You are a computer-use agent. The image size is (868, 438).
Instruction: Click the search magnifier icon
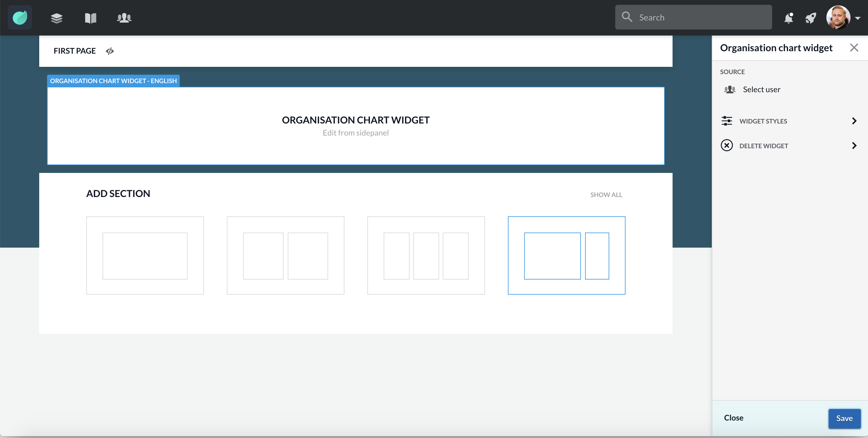coord(628,17)
